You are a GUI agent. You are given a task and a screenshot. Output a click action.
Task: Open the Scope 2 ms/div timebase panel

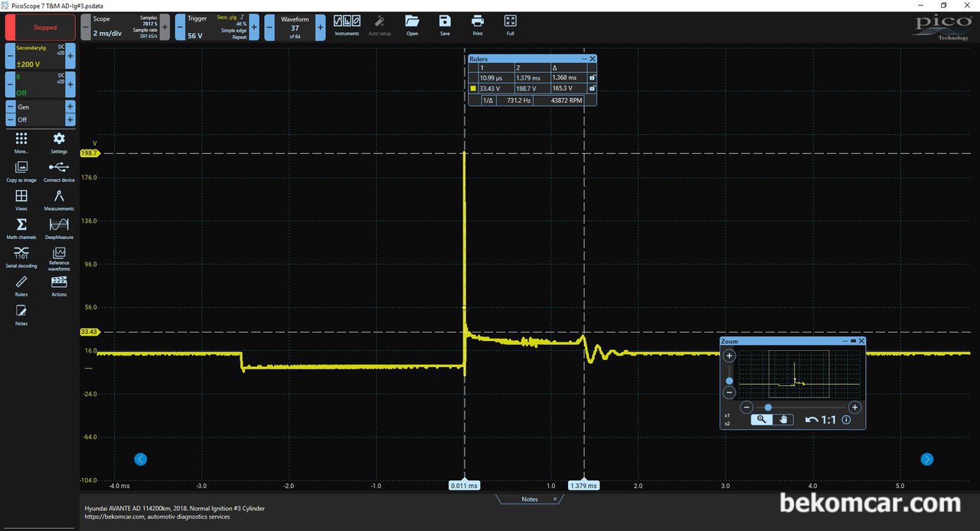click(x=126, y=27)
